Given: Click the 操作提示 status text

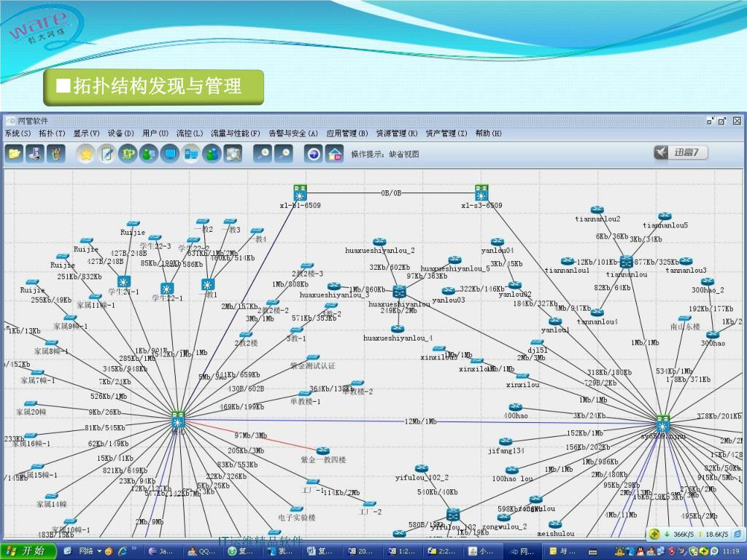Looking at the screenshot, I should coord(385,154).
